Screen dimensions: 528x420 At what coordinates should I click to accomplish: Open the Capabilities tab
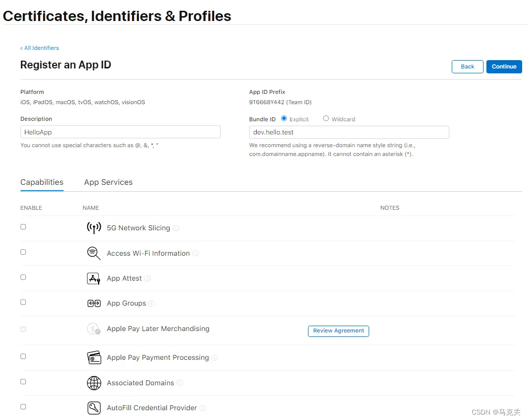click(x=42, y=182)
